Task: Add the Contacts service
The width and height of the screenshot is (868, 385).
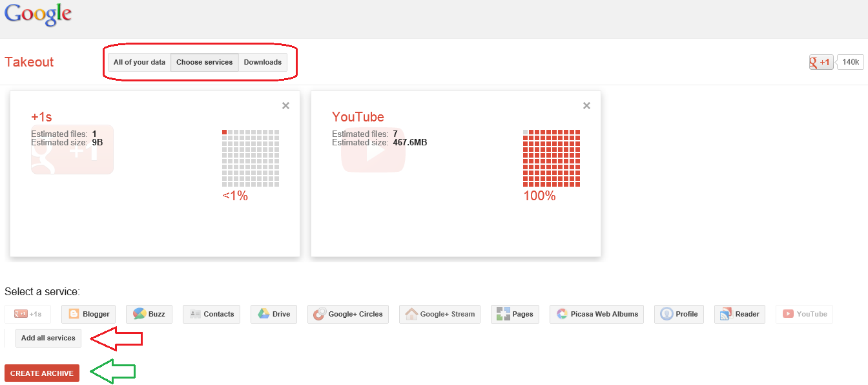Action: pyautogui.click(x=212, y=314)
